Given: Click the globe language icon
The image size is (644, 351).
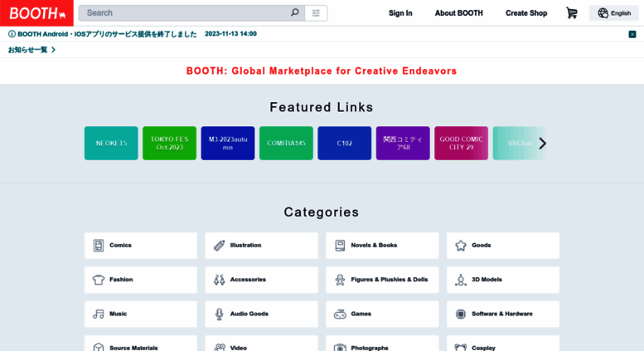Looking at the screenshot, I should point(603,13).
